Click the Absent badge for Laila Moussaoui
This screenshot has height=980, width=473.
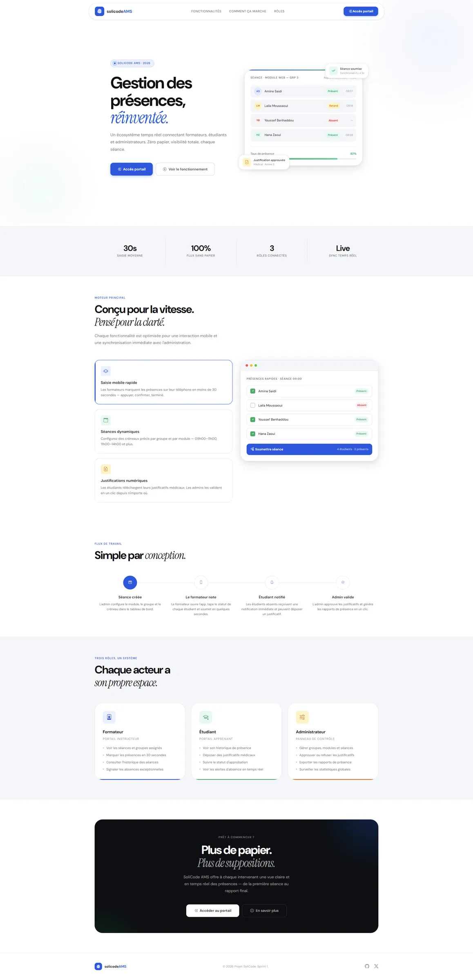(361, 405)
